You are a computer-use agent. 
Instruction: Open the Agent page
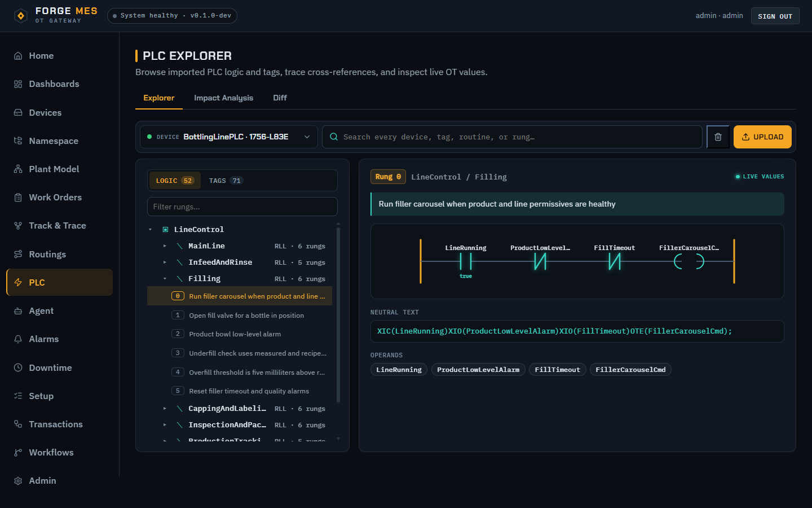(59, 311)
